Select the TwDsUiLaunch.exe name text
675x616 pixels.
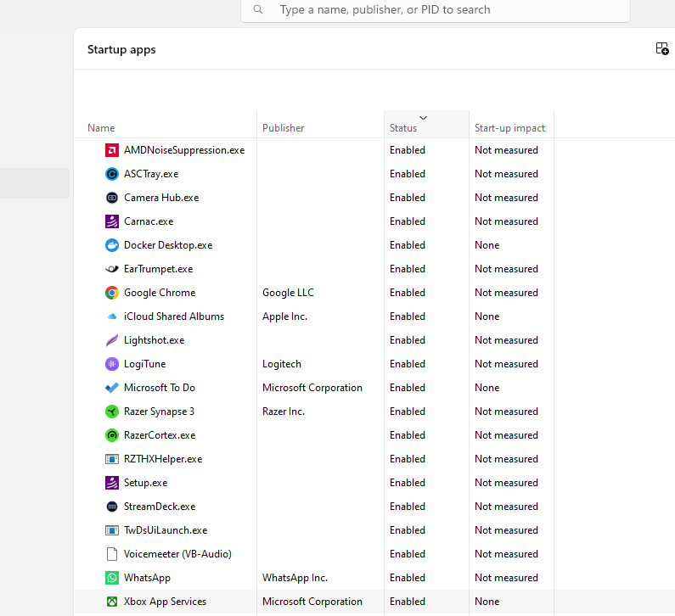pos(166,530)
